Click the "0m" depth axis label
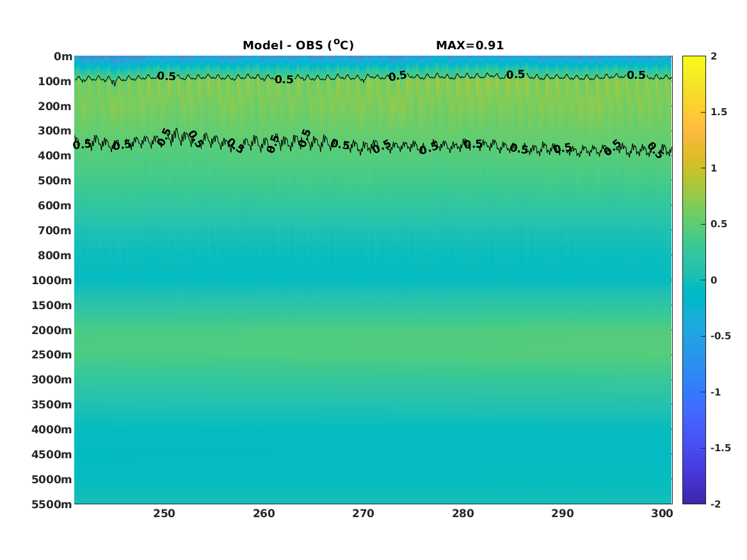747x560 pixels. click(63, 57)
